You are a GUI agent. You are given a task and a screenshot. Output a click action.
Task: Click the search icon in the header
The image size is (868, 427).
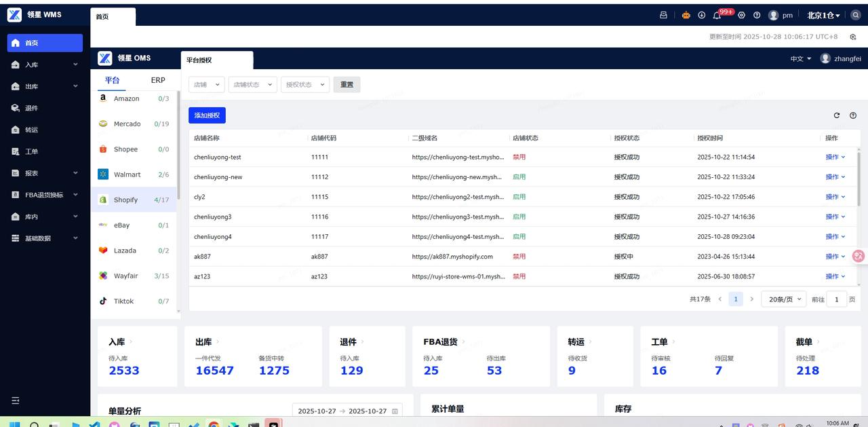[856, 15]
